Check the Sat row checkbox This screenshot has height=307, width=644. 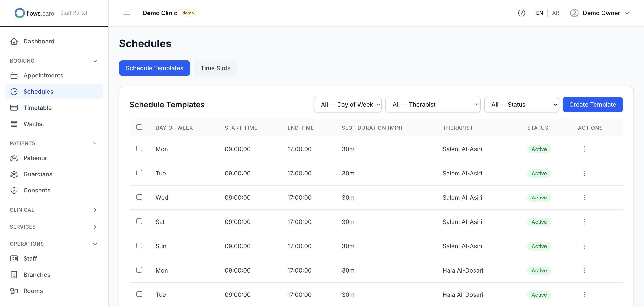(x=139, y=221)
